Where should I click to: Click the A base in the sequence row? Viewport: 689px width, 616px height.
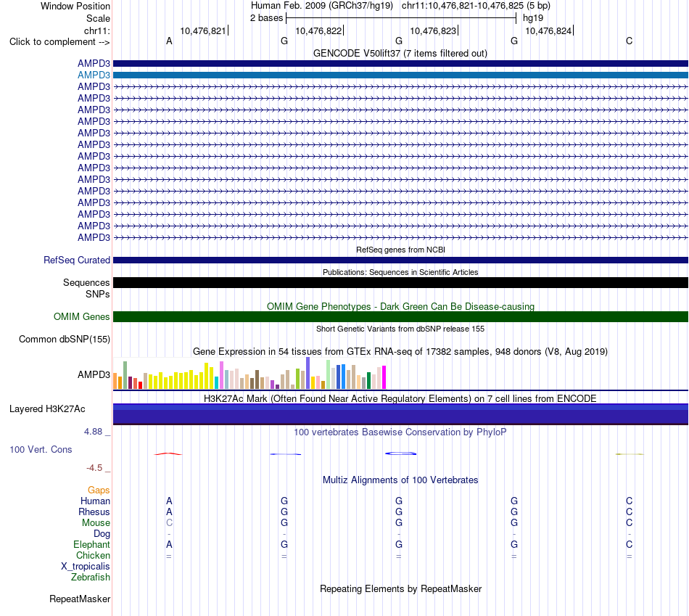pos(169,41)
